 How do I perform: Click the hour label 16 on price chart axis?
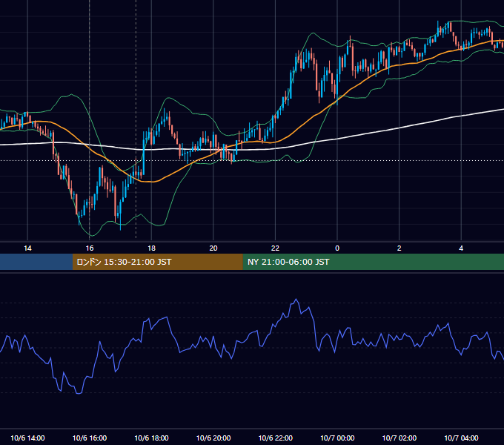coord(90,248)
